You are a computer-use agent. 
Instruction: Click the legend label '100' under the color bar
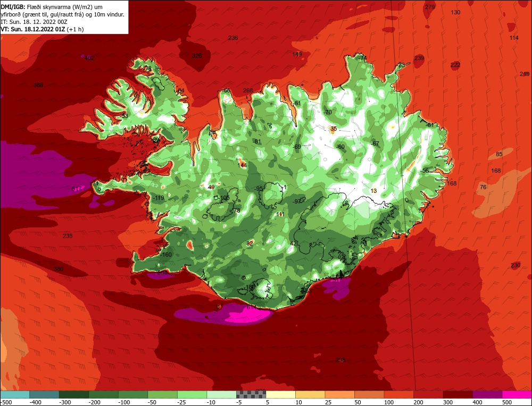pos(389,402)
